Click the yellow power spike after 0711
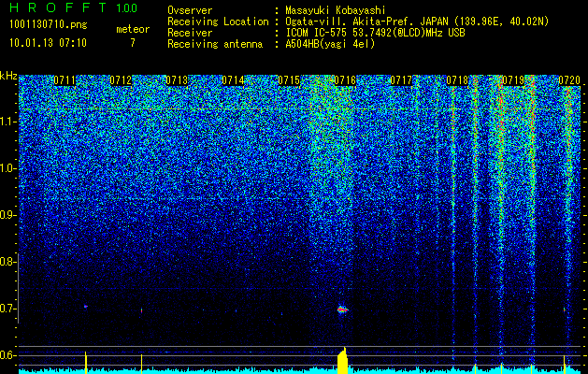 (x=86, y=363)
